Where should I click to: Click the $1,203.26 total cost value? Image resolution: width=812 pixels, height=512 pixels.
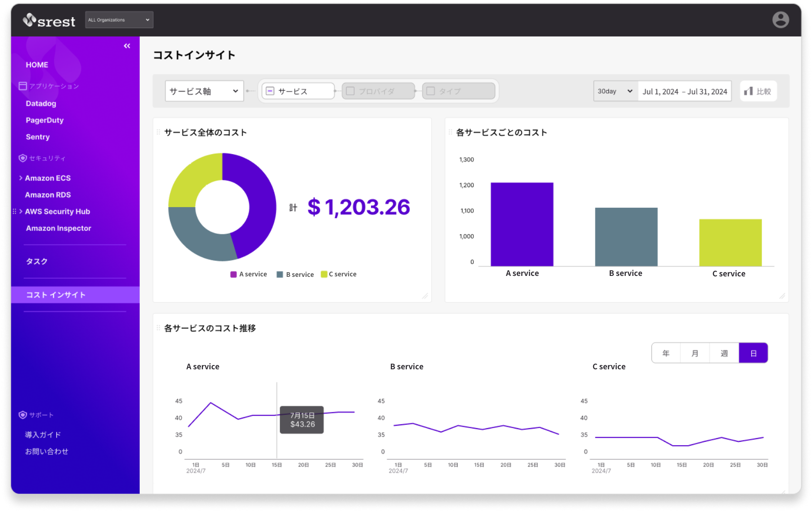[359, 207]
